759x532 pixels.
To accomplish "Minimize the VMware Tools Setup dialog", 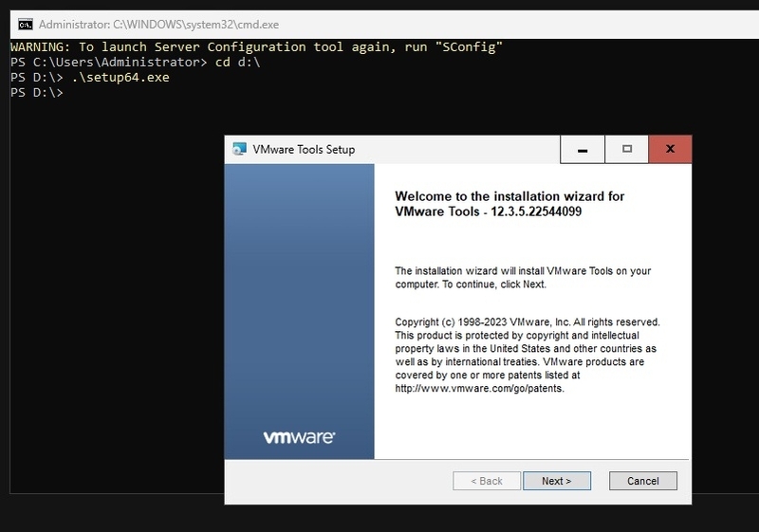I will [583, 150].
